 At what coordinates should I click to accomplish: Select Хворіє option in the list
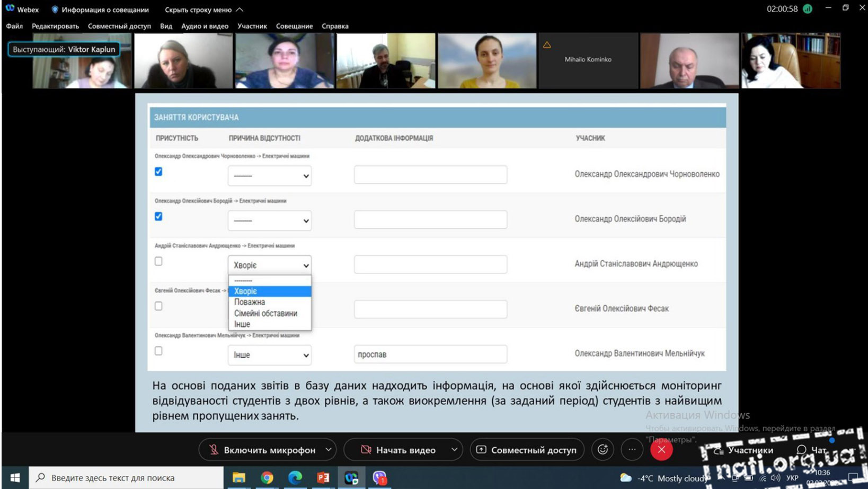click(270, 291)
